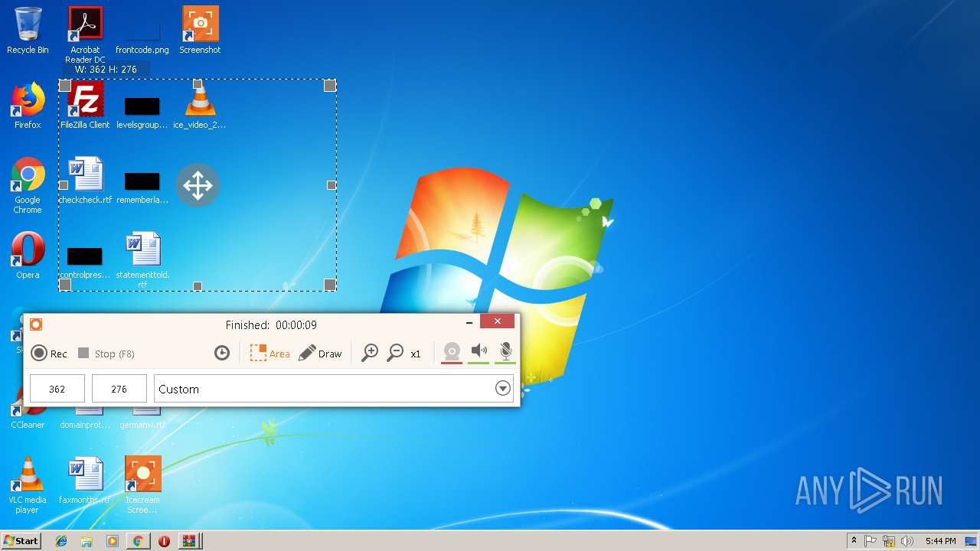Click the taskbar clock 5:44 PM
Viewport: 980px width, 551px height.
940,541
